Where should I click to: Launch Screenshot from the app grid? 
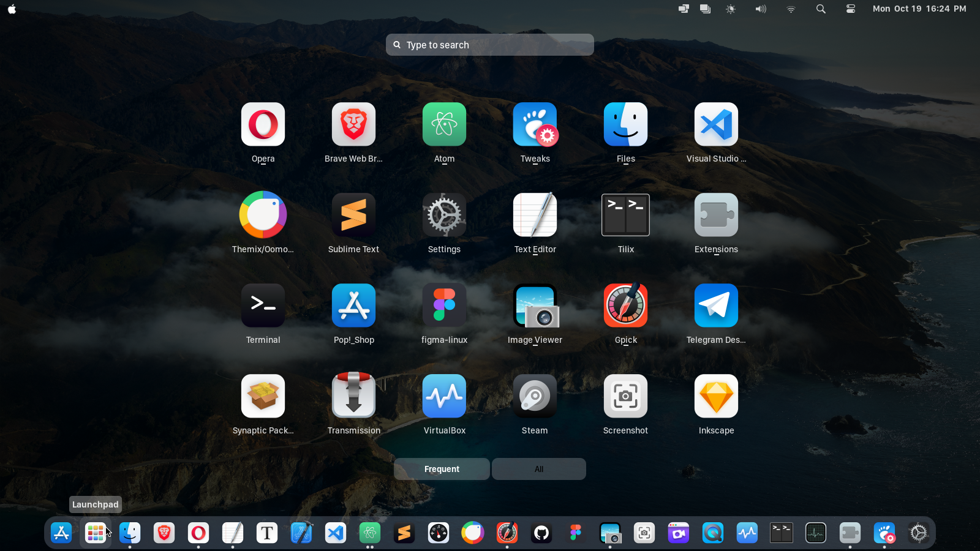[x=625, y=396]
